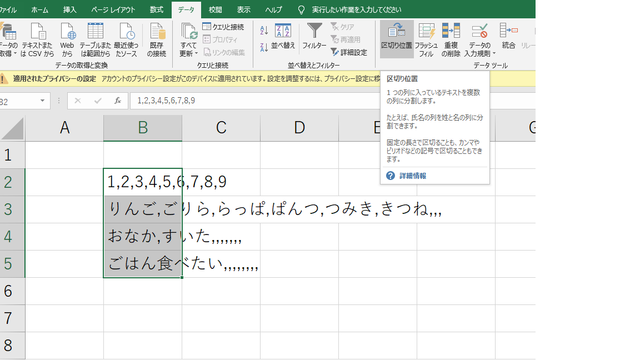The width and height of the screenshot is (640, 360).
Task: Open the Name Box dropdown arrow
Action: (x=42, y=100)
